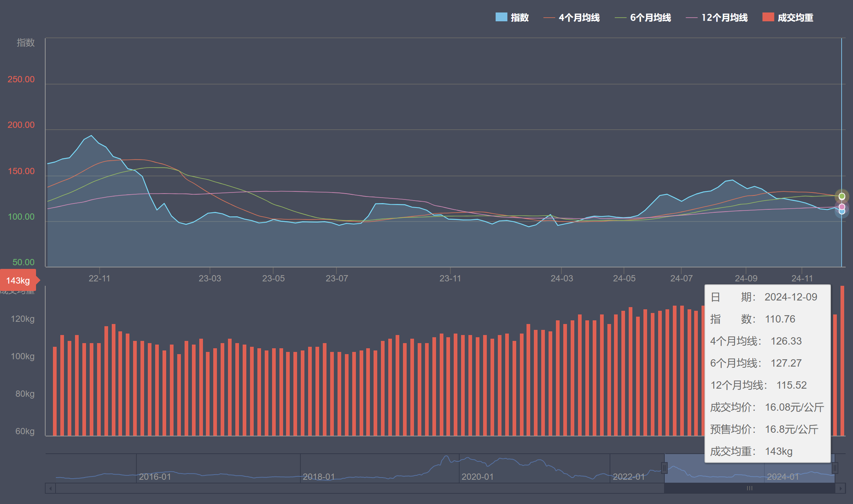Viewport: 853px width, 504px height.
Task: Click the green 6-month marker dot at right edge
Action: (x=842, y=196)
